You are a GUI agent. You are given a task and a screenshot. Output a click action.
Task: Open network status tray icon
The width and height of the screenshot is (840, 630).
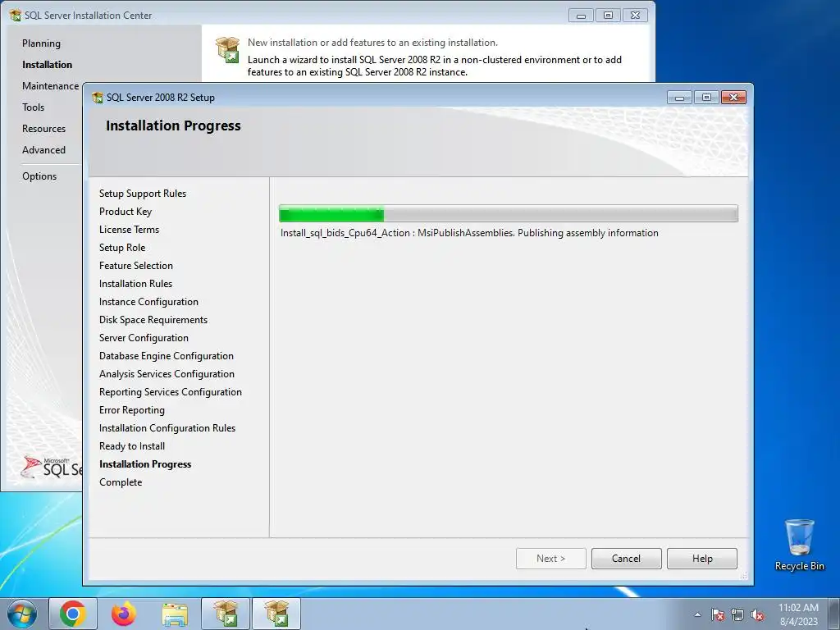(x=737, y=615)
